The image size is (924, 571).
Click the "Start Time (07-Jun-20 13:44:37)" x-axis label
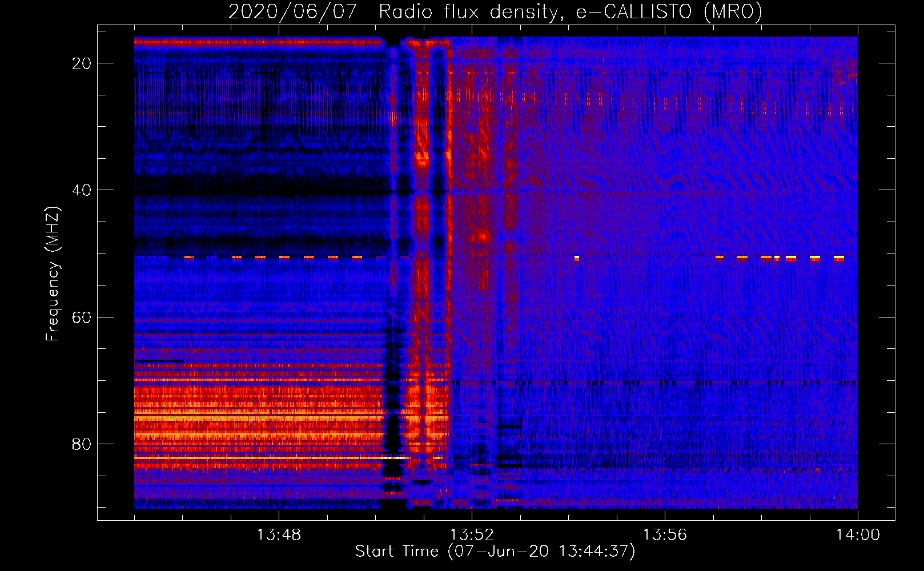[495, 552]
